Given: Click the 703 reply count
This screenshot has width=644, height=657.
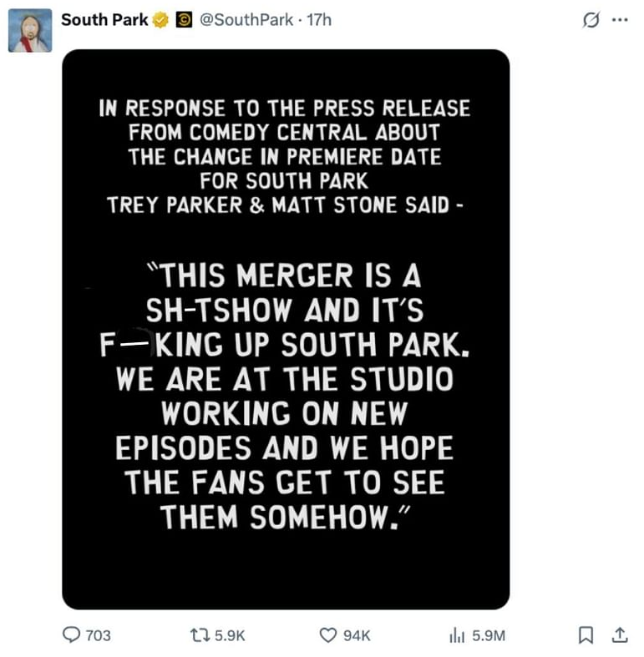Looking at the screenshot, I should click(x=99, y=635).
